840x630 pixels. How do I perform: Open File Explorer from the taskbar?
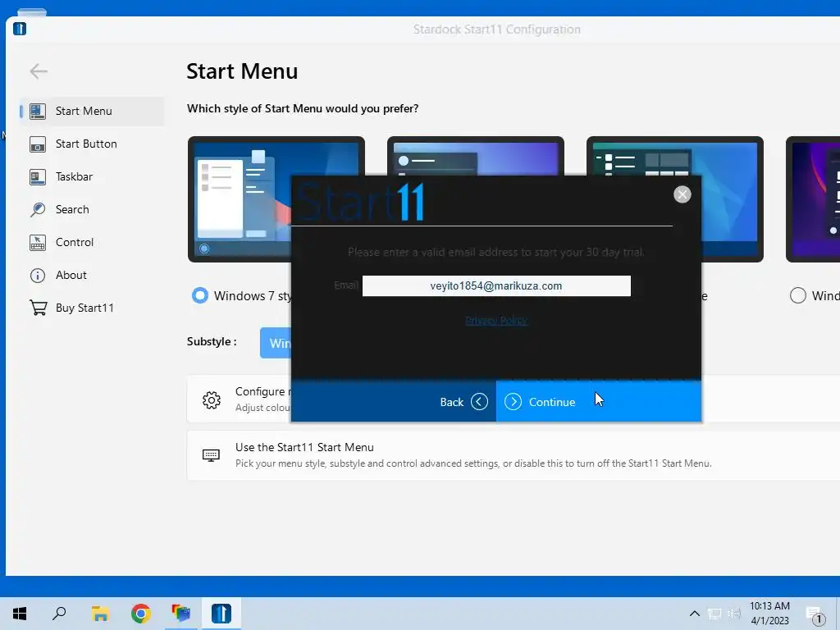point(100,614)
